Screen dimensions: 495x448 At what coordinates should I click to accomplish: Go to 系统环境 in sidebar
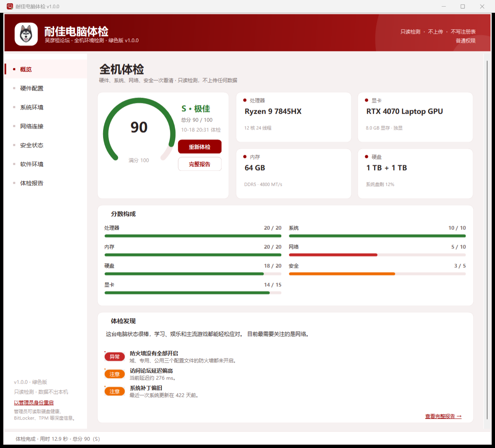click(x=46, y=107)
